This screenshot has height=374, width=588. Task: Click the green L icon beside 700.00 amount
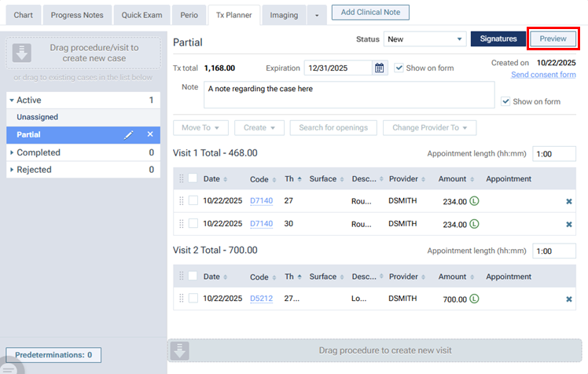[474, 299]
